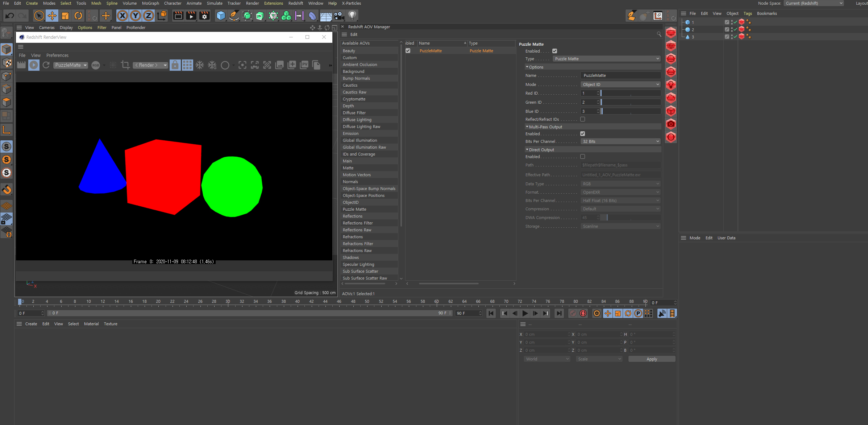Click the Name input field PuzzleMatte
The width and height of the screenshot is (868, 425).
click(x=620, y=75)
